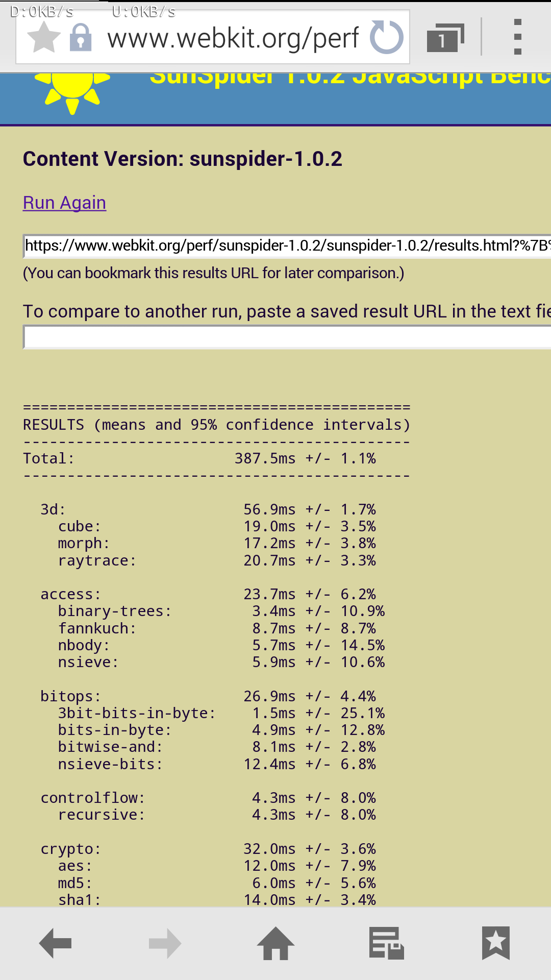The image size is (551, 980).
Task: Open the three-dot overflow menu
Action: [517, 37]
